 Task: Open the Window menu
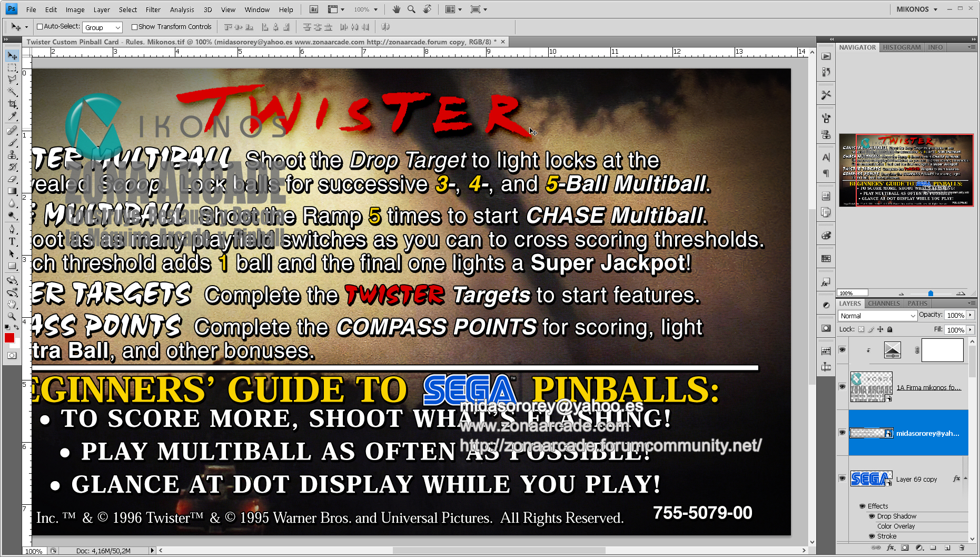point(257,9)
